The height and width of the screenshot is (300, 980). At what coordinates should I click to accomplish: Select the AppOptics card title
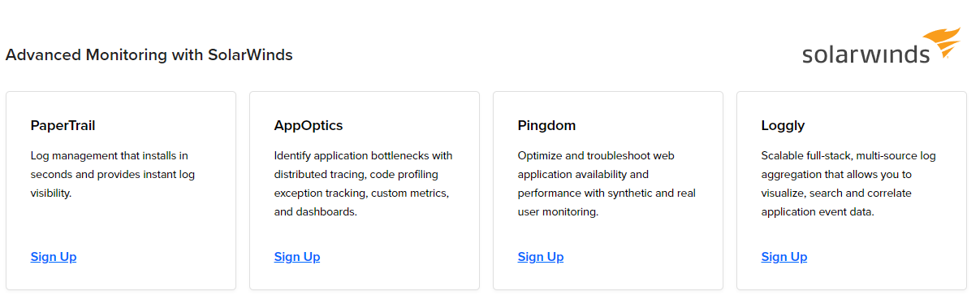coord(309,126)
